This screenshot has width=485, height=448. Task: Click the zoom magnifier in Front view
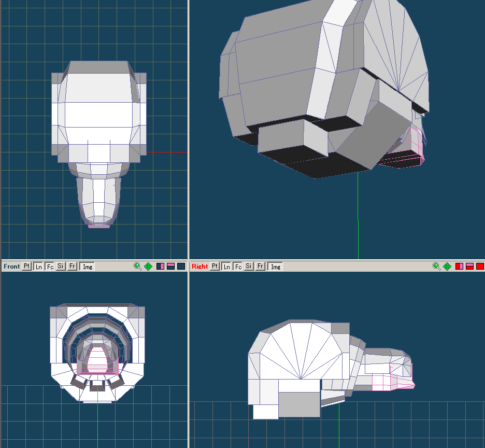(137, 267)
